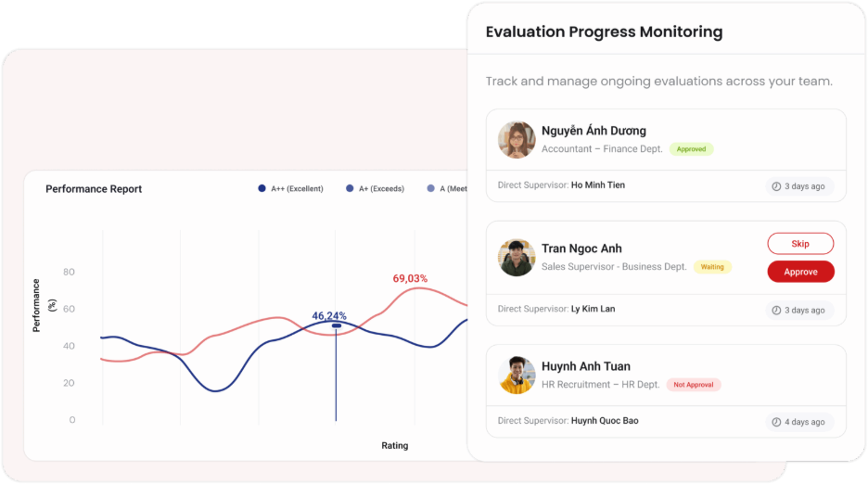
Task: Click the green Approved status badge
Action: point(692,149)
